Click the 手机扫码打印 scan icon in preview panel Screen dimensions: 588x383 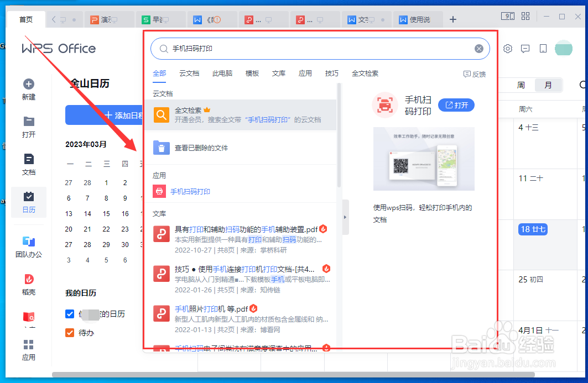[385, 105]
